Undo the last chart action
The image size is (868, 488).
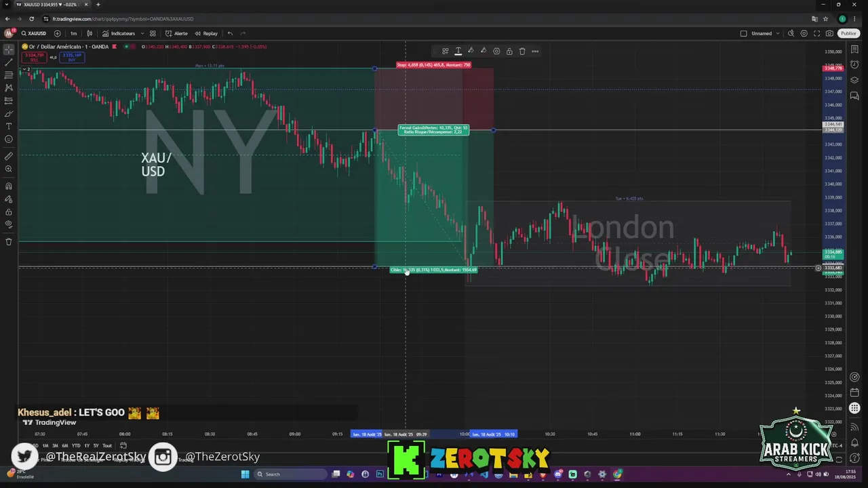230,33
